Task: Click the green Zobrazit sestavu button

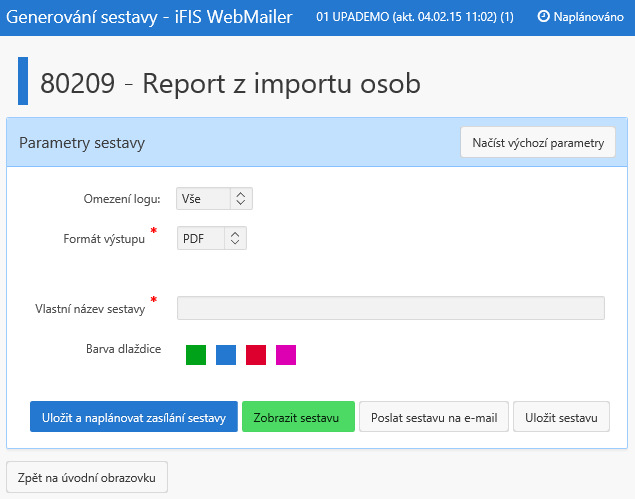Action: pos(298,417)
